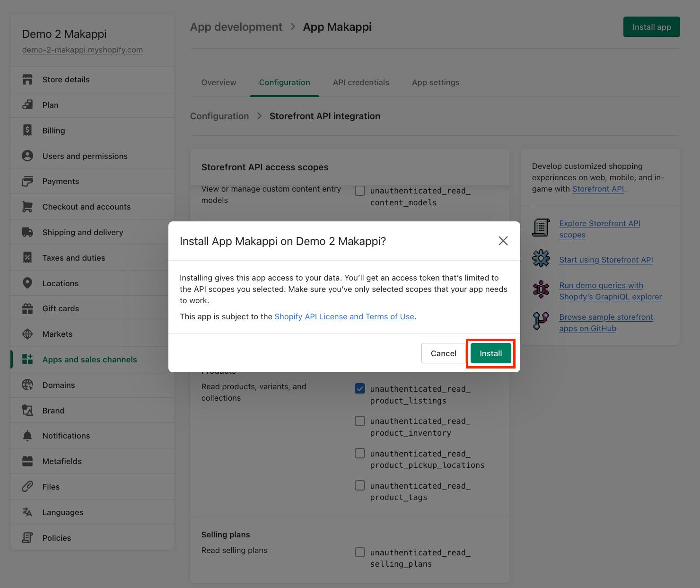The height and width of the screenshot is (588, 700).
Task: Click the Files paperclip icon
Action: [x=27, y=487]
